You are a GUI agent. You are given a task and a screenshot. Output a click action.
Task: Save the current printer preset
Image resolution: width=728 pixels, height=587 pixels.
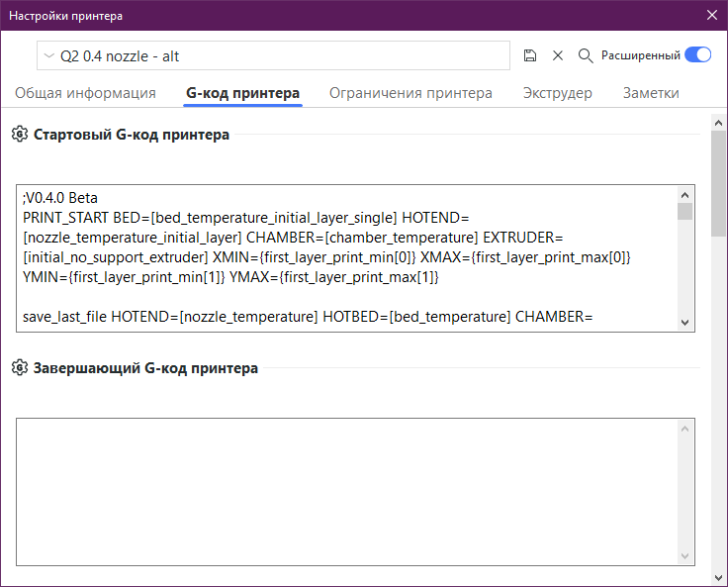530,55
